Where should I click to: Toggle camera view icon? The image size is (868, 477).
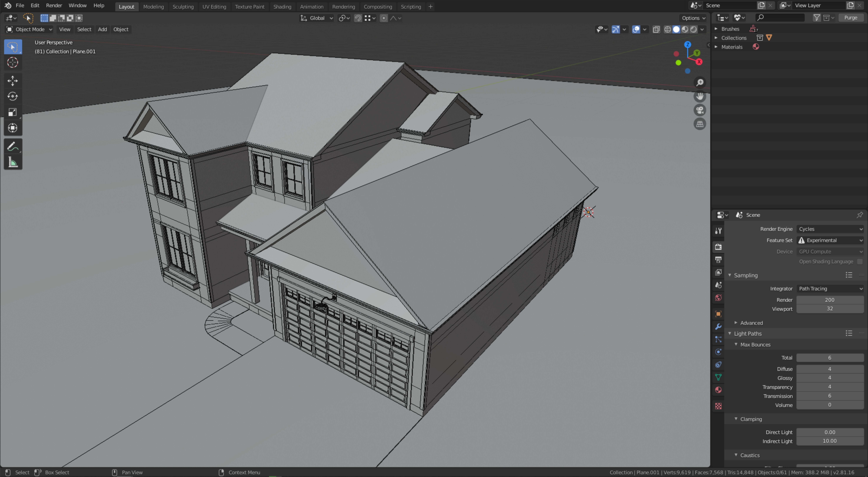pos(700,110)
